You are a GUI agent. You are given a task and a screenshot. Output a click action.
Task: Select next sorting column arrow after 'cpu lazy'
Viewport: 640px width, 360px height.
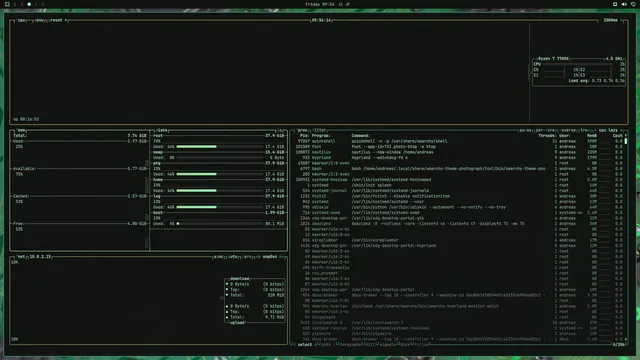622,130
